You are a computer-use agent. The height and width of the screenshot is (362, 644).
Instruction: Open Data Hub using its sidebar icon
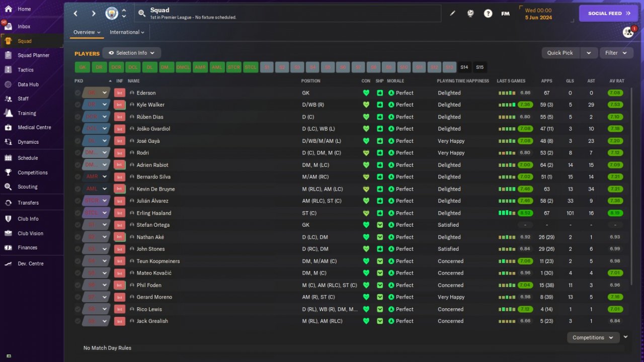point(8,84)
